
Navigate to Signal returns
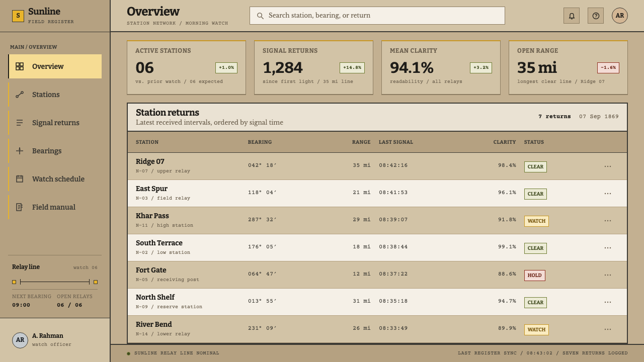[55, 123]
